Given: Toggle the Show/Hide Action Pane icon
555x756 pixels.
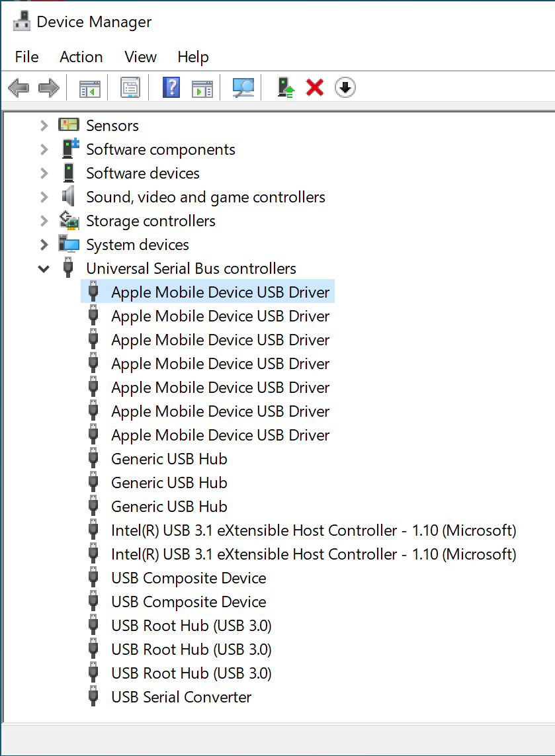Looking at the screenshot, I should pyautogui.click(x=202, y=87).
